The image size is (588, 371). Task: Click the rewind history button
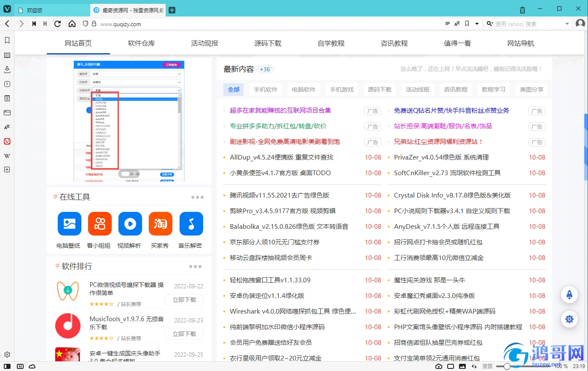click(34, 24)
